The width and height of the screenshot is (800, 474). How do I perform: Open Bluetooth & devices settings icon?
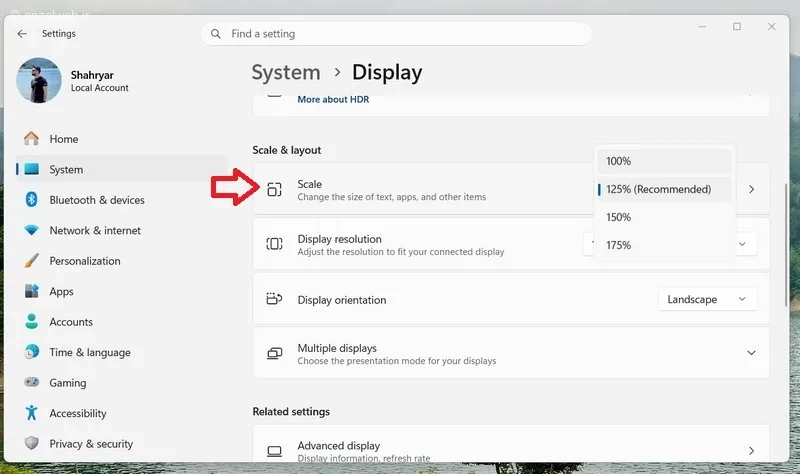click(31, 199)
